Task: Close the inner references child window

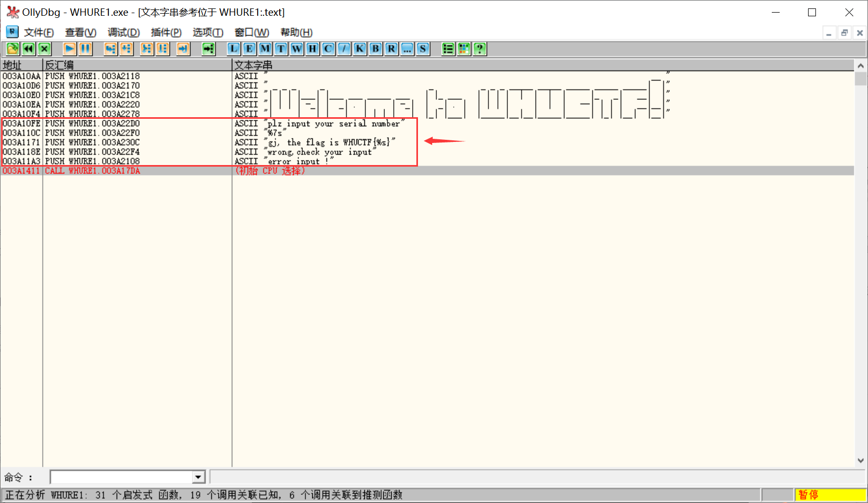Action: pyautogui.click(x=860, y=33)
